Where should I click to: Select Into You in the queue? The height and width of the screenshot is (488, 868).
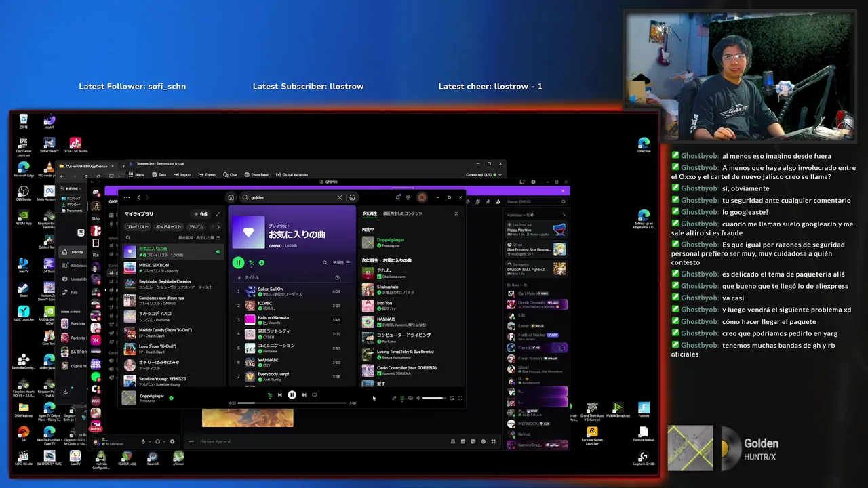412,306
